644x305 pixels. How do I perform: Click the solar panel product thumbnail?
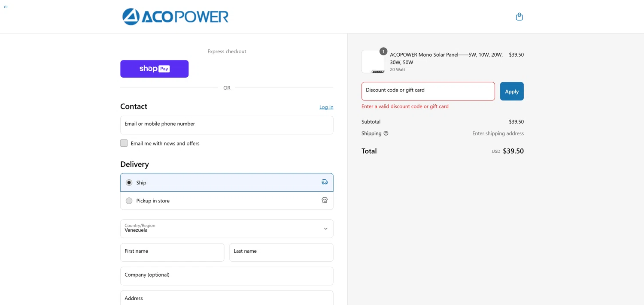[x=373, y=62]
